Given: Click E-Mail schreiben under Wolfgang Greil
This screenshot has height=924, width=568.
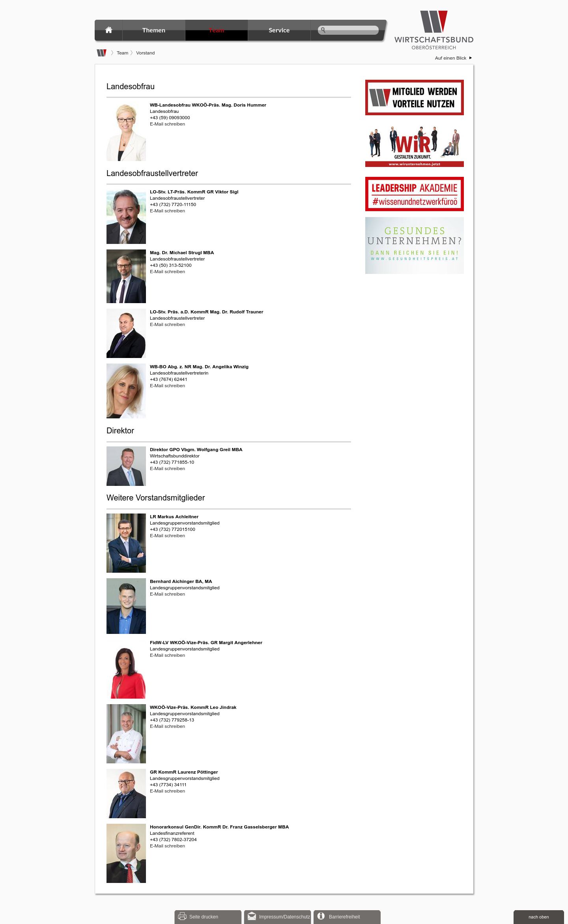Looking at the screenshot, I should coord(167,469).
